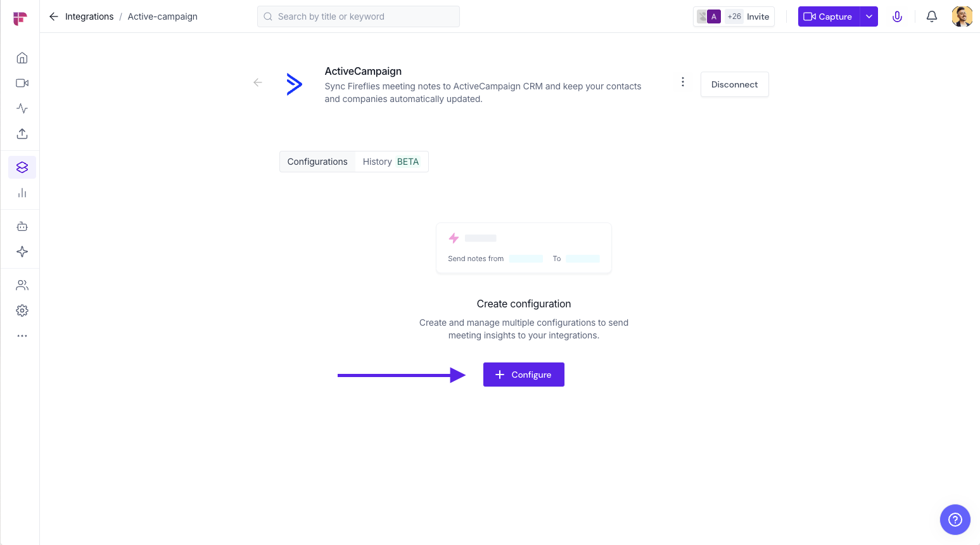Click the microphone record icon
This screenshot has height=545, width=980.
click(x=897, y=16)
